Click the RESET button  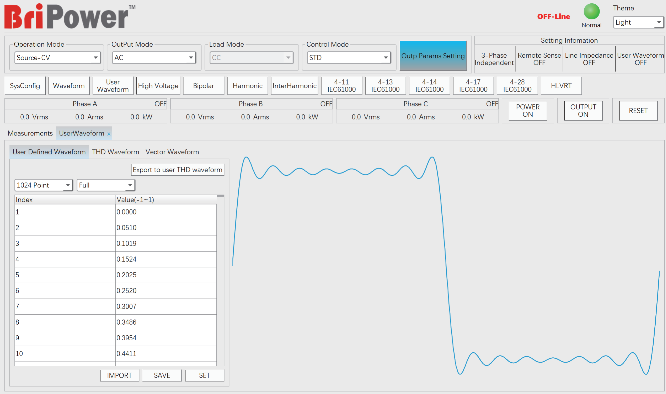coord(638,110)
